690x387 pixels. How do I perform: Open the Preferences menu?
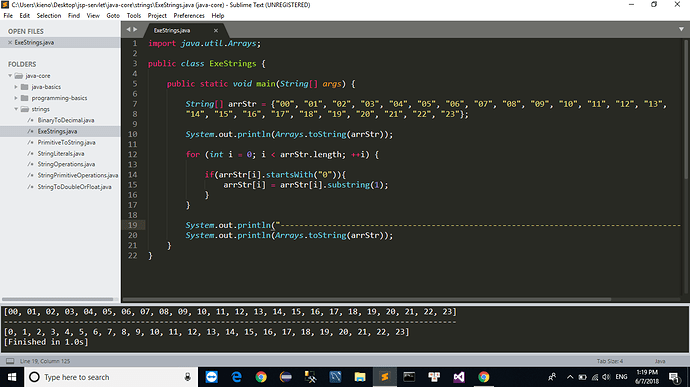click(x=189, y=15)
